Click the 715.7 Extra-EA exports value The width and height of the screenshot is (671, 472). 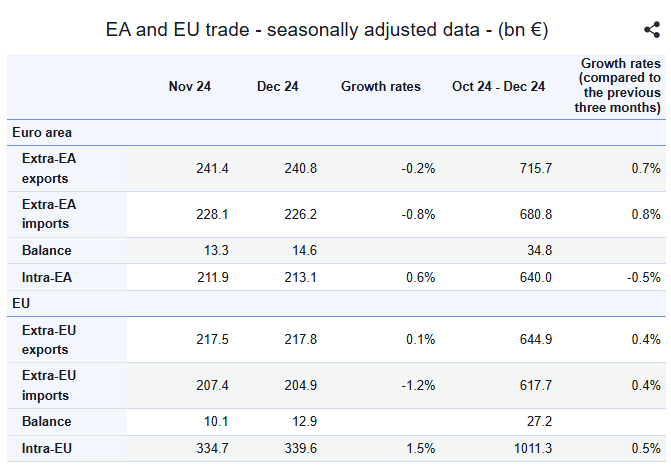click(536, 168)
